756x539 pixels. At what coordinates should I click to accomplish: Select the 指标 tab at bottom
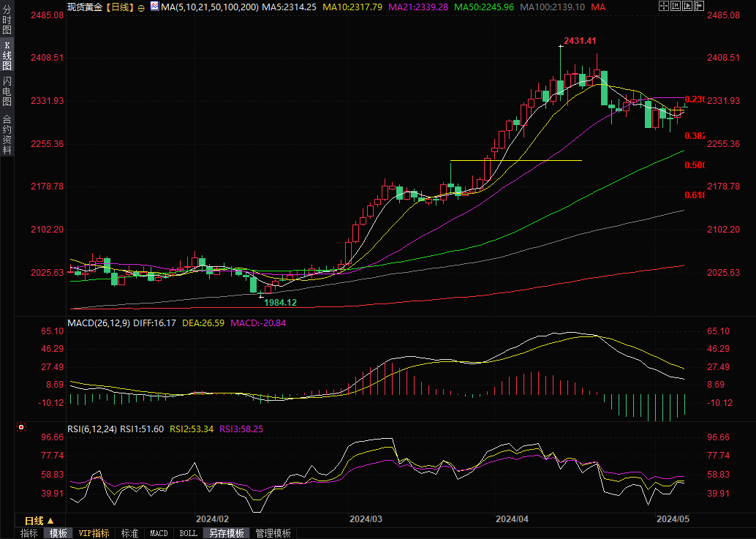29,533
